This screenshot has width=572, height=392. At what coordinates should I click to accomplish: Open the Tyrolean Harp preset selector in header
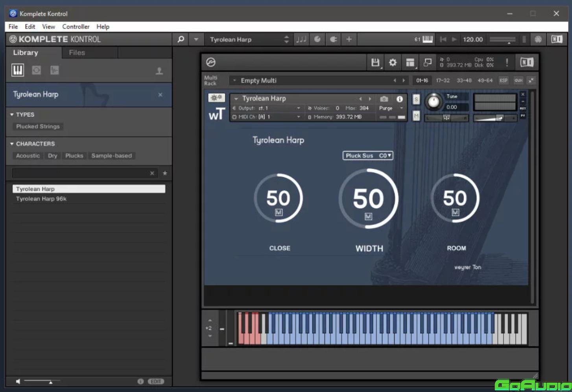point(249,39)
